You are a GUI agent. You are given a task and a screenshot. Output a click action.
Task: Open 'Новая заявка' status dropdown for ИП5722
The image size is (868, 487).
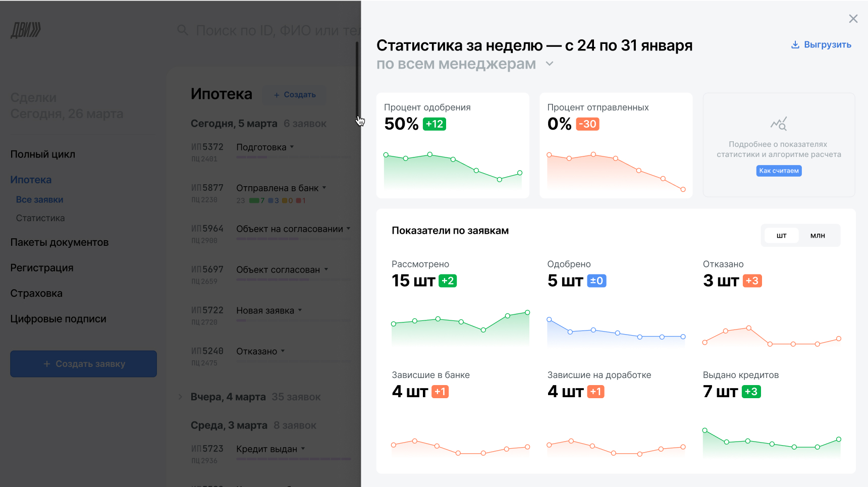pyautogui.click(x=269, y=311)
